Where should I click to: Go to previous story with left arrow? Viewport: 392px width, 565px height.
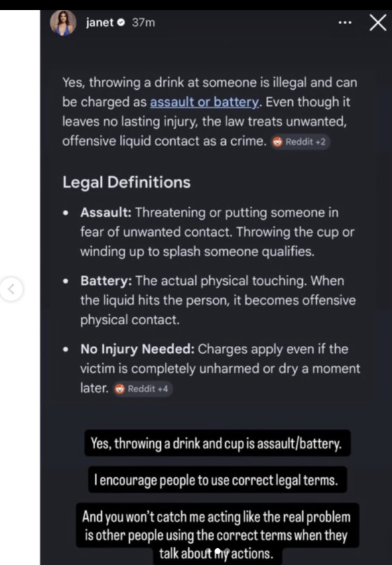click(11, 289)
